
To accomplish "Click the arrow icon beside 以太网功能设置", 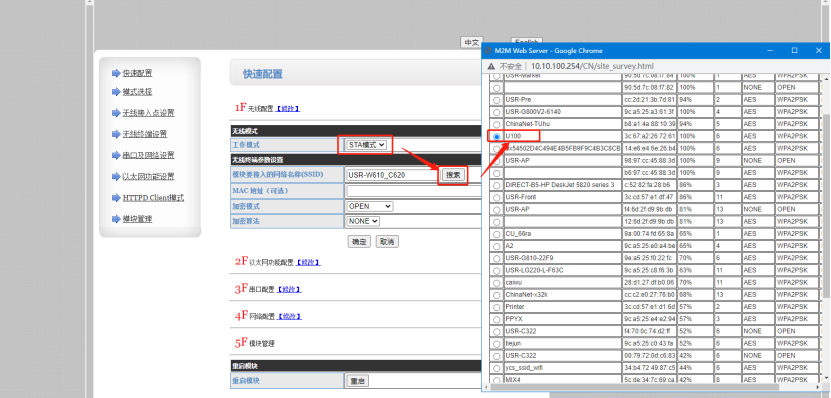I will point(116,176).
